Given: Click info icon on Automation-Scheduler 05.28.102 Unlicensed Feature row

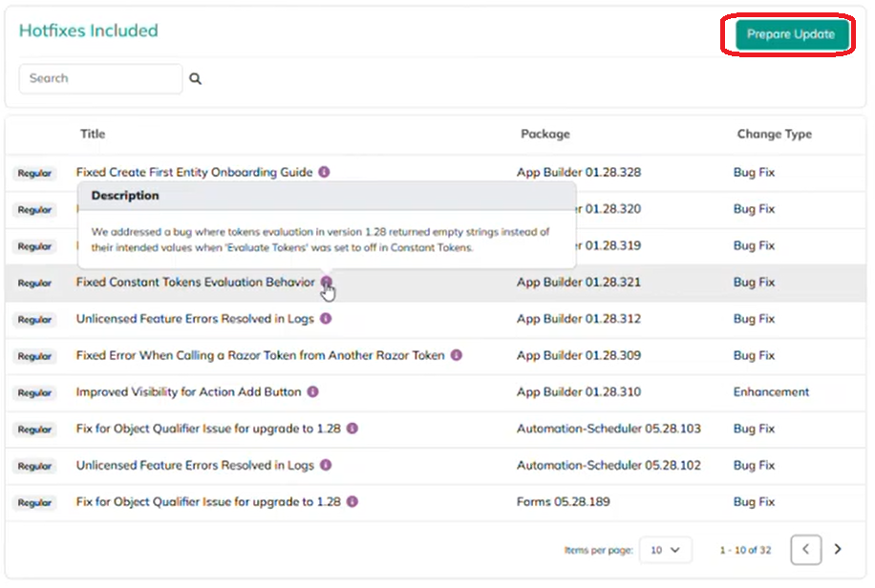Looking at the screenshot, I should tap(326, 466).
